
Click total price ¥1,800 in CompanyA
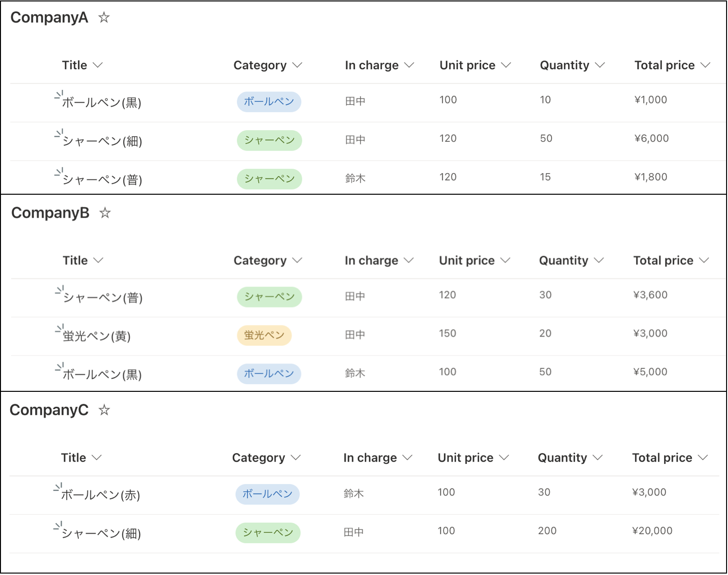click(651, 177)
